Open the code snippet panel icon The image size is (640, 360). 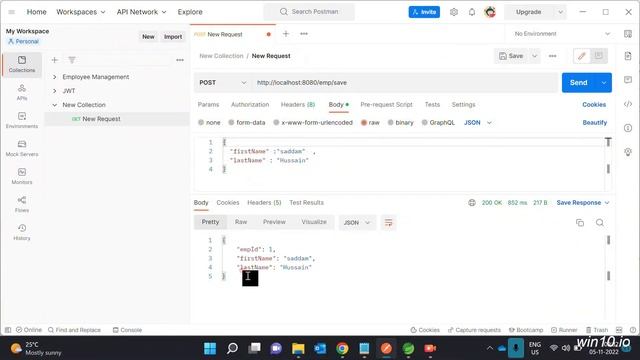[628, 104]
